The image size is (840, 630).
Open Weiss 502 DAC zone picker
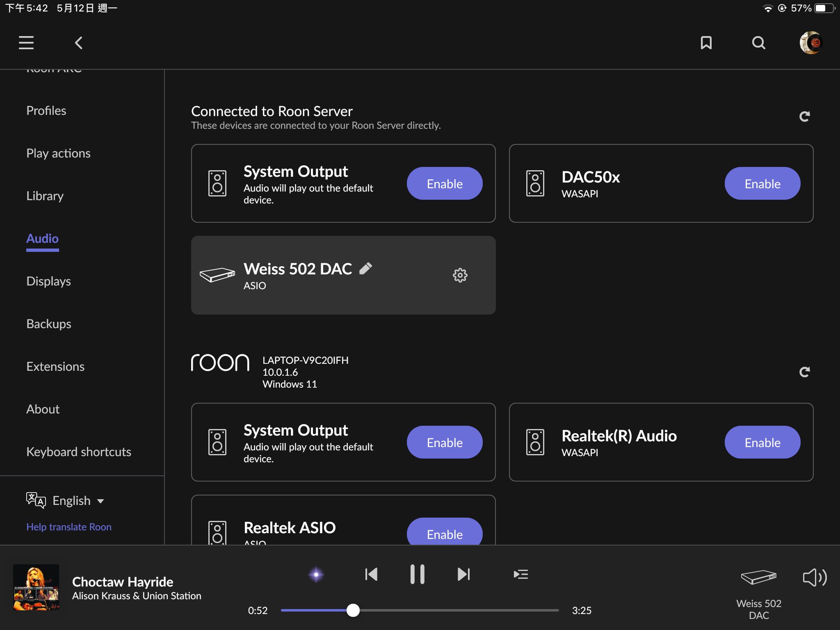758,595
